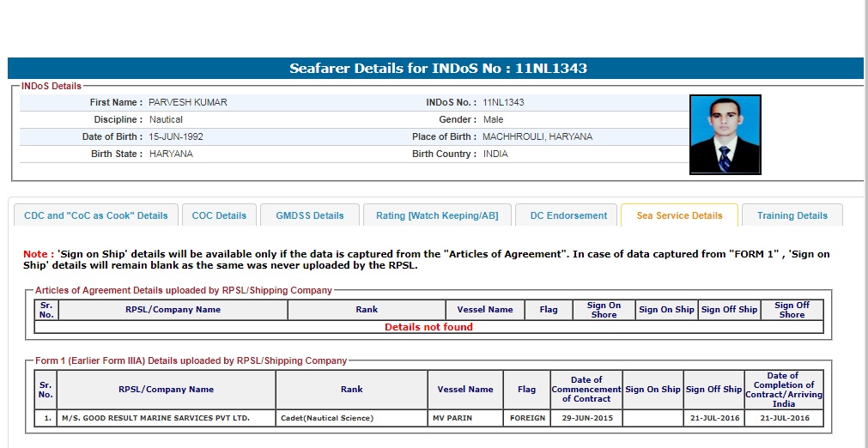Click the place of birth MACHHROULI, HARYANA
This screenshot has width=868, height=448.
tap(537, 136)
